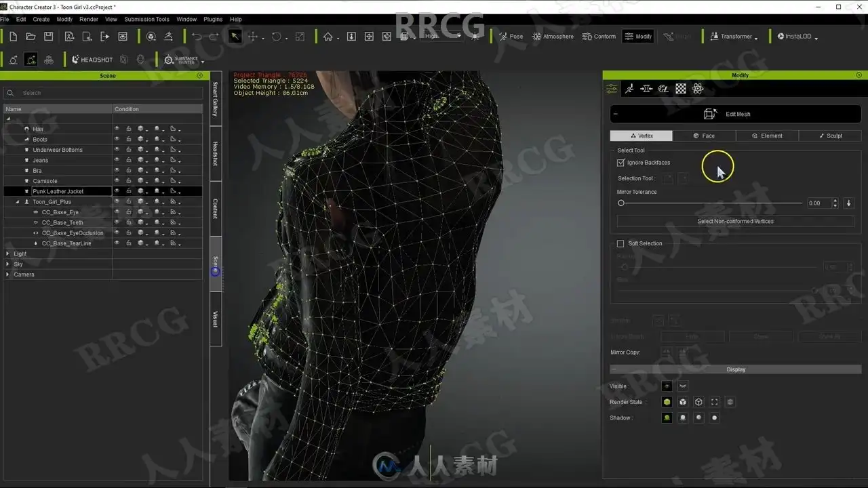The width and height of the screenshot is (868, 488).
Task: Hide the Jeans item in the scene list
Action: (117, 160)
